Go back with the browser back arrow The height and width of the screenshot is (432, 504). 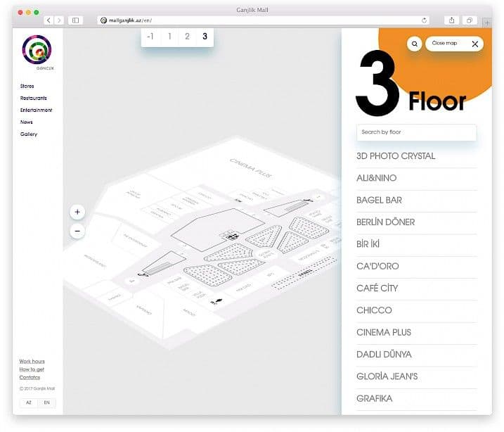coord(49,20)
